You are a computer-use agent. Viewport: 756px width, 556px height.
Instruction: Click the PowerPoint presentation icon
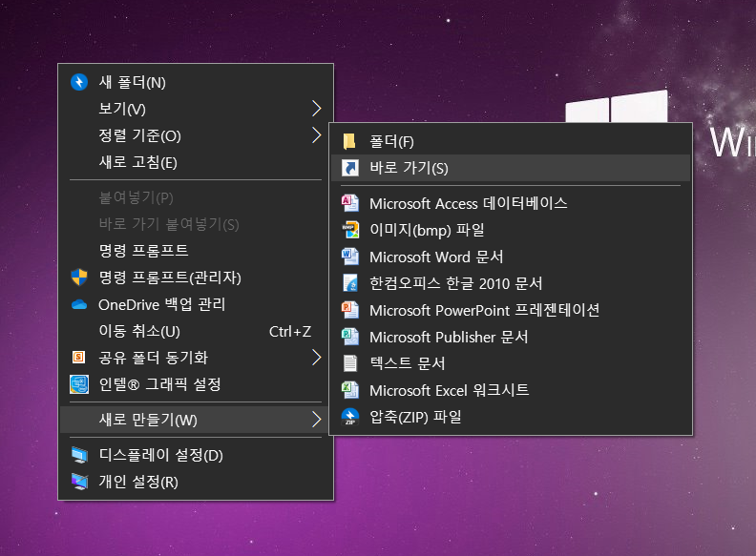[350, 310]
